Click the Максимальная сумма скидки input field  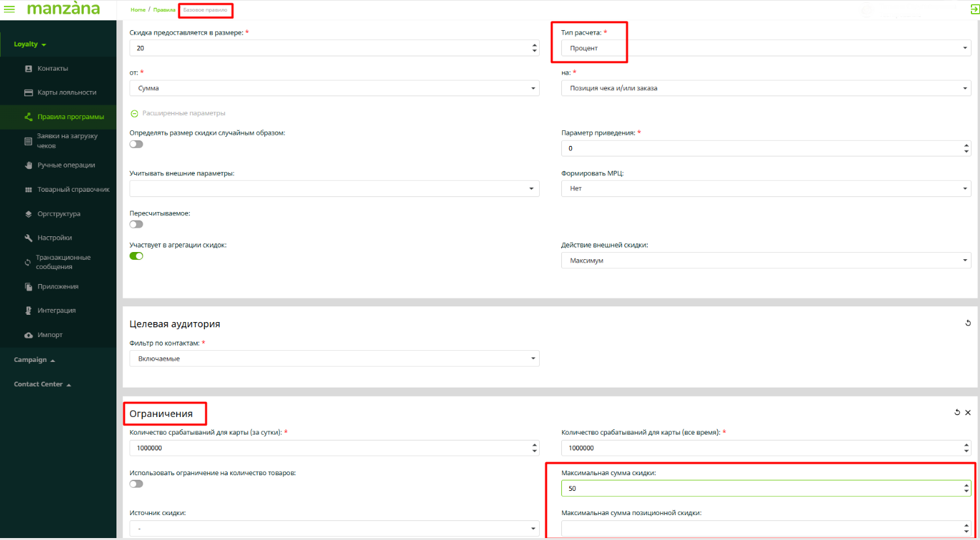pyautogui.click(x=759, y=489)
